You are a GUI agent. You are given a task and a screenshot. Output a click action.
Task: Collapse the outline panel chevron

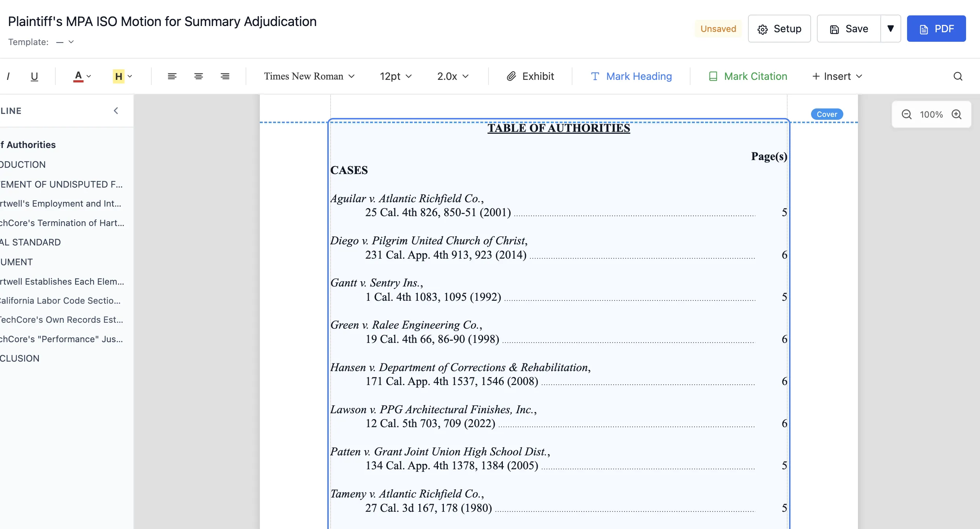(x=116, y=111)
